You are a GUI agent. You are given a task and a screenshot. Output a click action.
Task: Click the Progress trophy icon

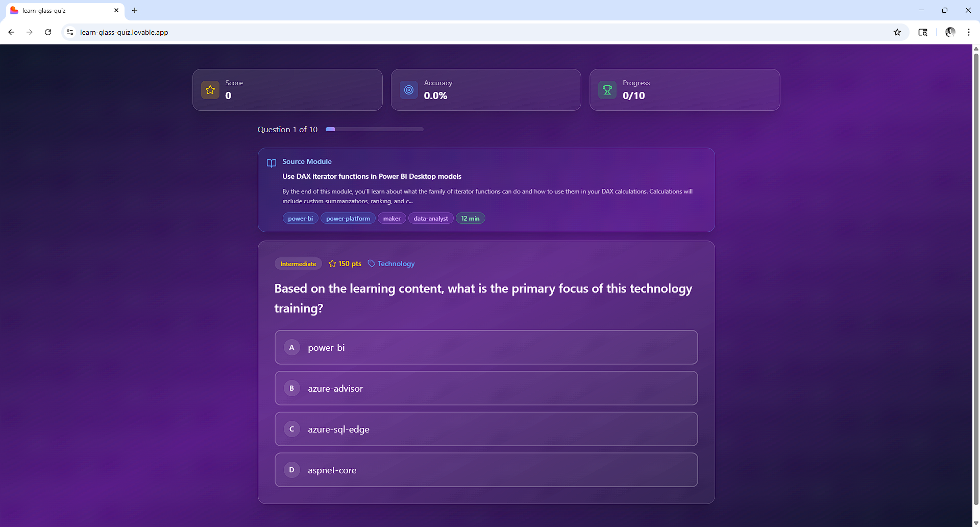click(607, 90)
